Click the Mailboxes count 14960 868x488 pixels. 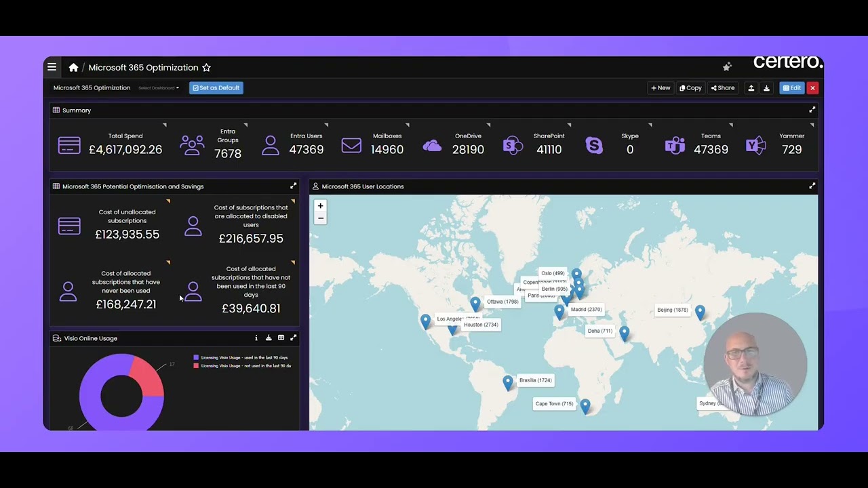387,150
